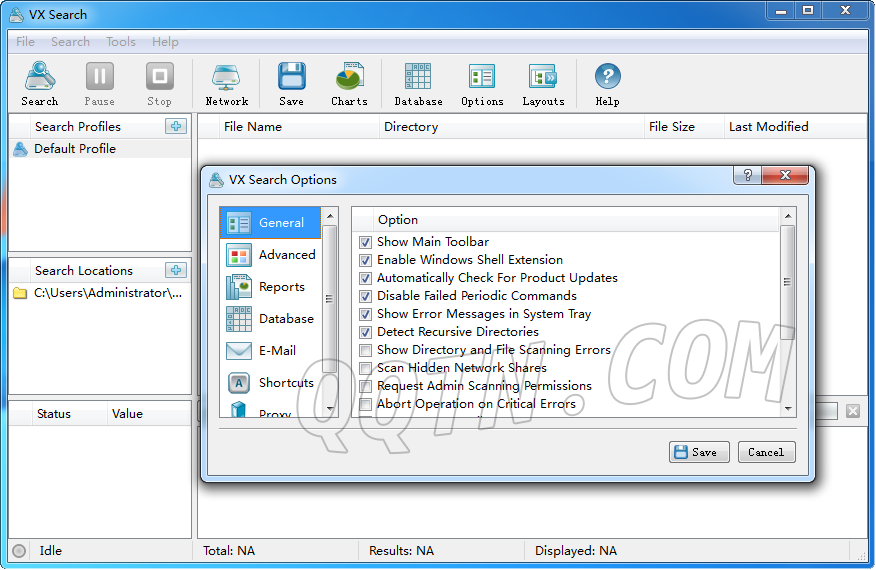
Task: Enable Scan Hidden Network Shares
Action: click(x=366, y=368)
